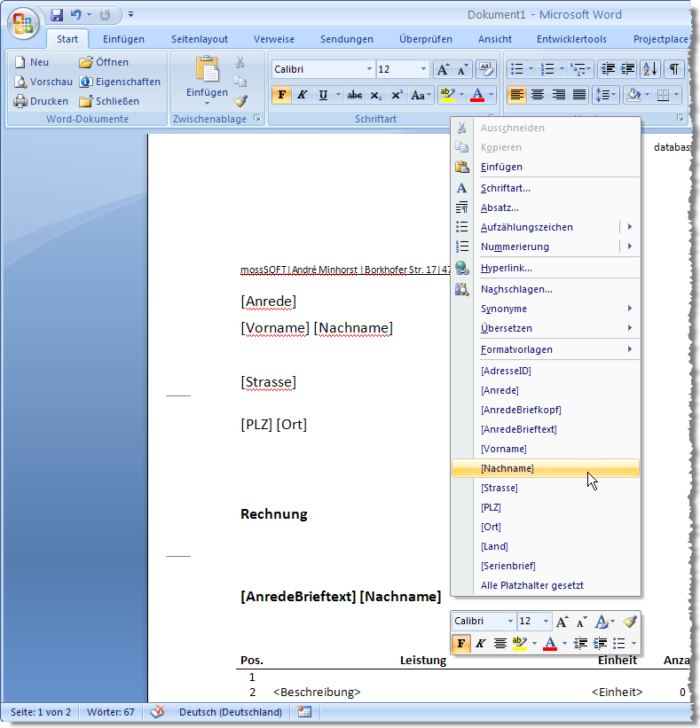700x728 pixels.
Task: Open the font name dropdown in ribbon
Action: coord(370,69)
